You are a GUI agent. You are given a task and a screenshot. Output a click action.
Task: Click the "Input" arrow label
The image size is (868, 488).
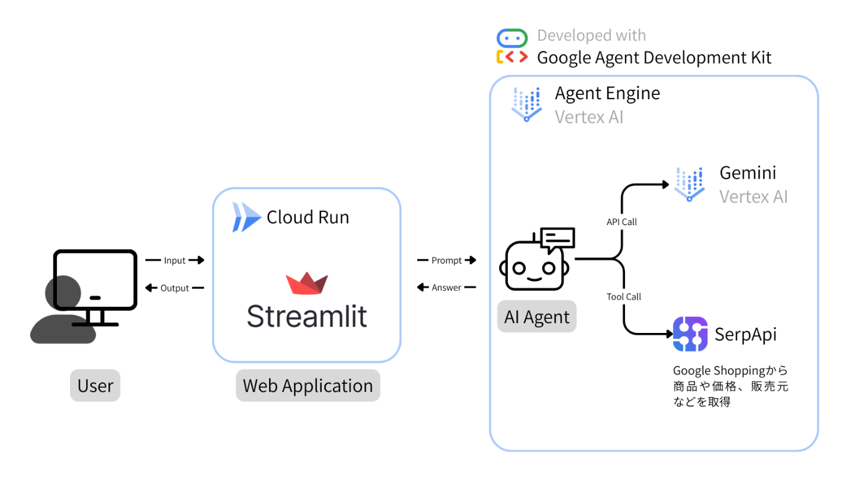(x=175, y=260)
